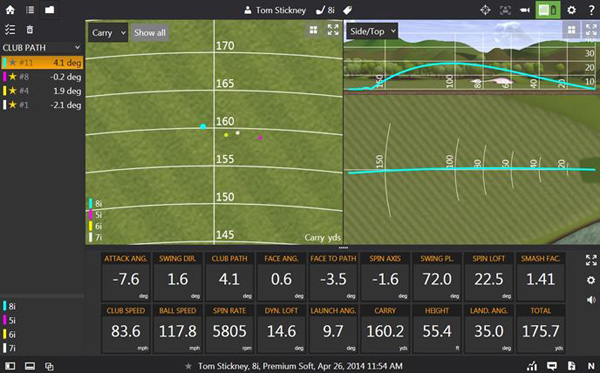Image resolution: width=600 pixels, height=373 pixels.
Task: Open settings gear in top bar
Action: [x=571, y=10]
